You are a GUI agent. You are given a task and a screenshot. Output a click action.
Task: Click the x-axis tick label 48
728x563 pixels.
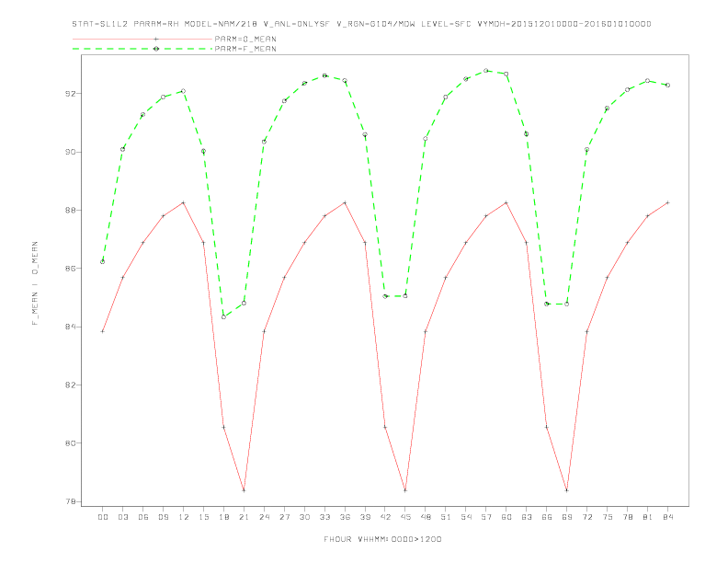(x=426, y=517)
